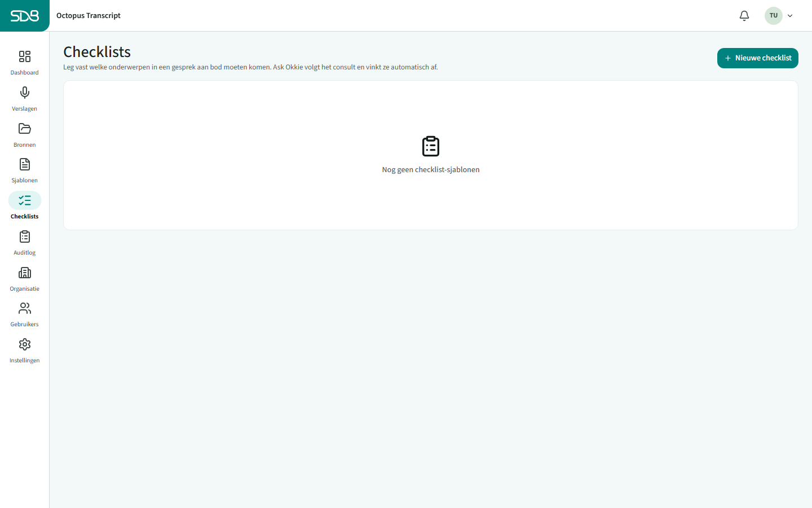This screenshot has width=812, height=508.
Task: Open Instellingen gear icon
Action: 25,344
